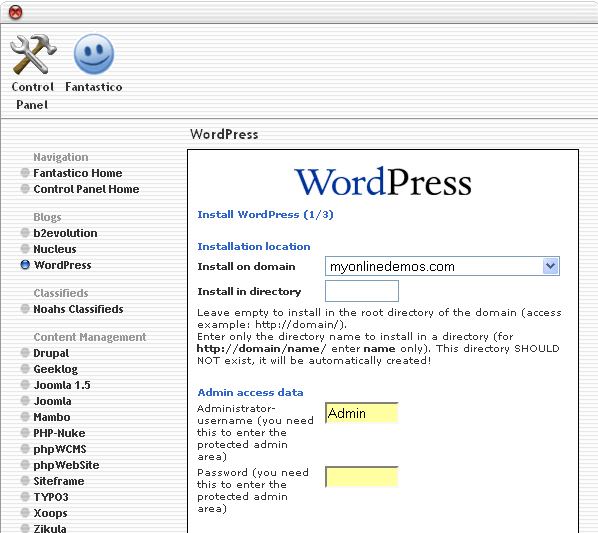The width and height of the screenshot is (598, 533).
Task: Click the gray bullet next to b2evolution
Action: [x=25, y=233]
